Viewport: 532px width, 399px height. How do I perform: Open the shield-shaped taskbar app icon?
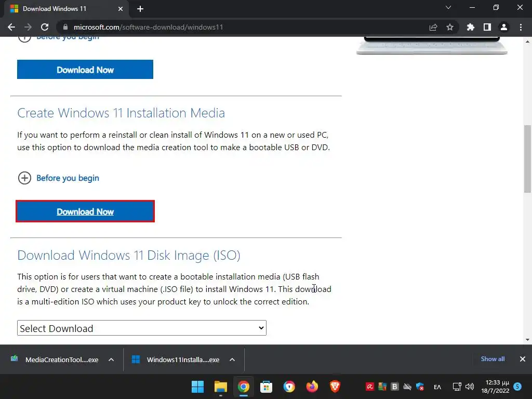[289, 387]
